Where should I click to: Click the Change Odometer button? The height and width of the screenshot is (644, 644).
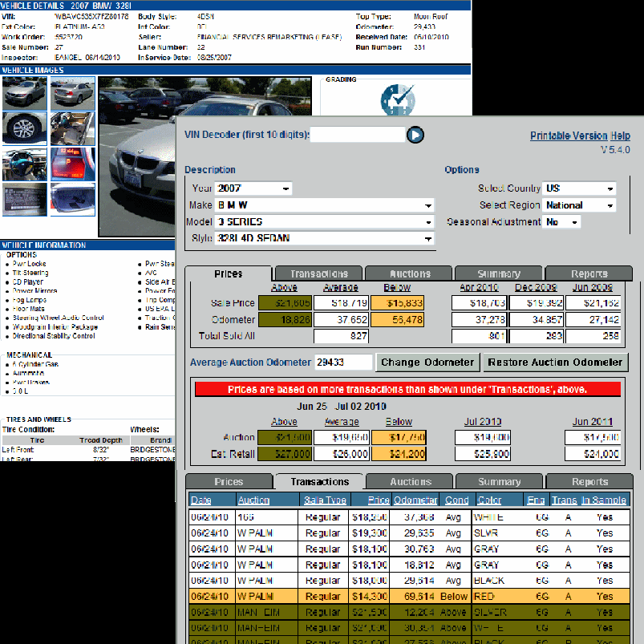(427, 363)
